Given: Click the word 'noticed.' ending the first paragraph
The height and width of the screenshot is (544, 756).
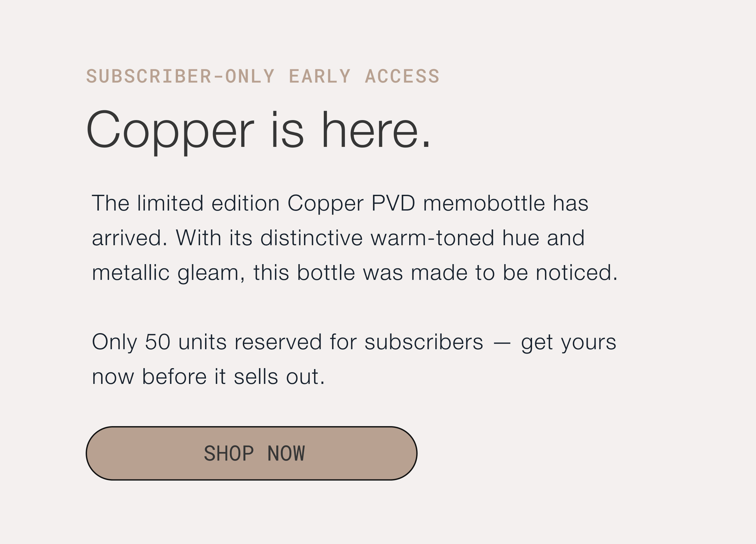Looking at the screenshot, I should pos(577,273).
